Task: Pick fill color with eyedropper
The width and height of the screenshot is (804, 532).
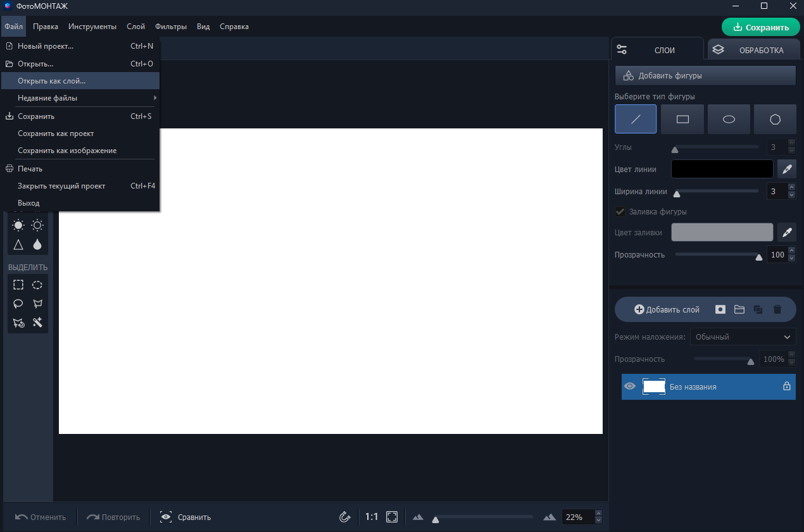Action: pyautogui.click(x=787, y=232)
